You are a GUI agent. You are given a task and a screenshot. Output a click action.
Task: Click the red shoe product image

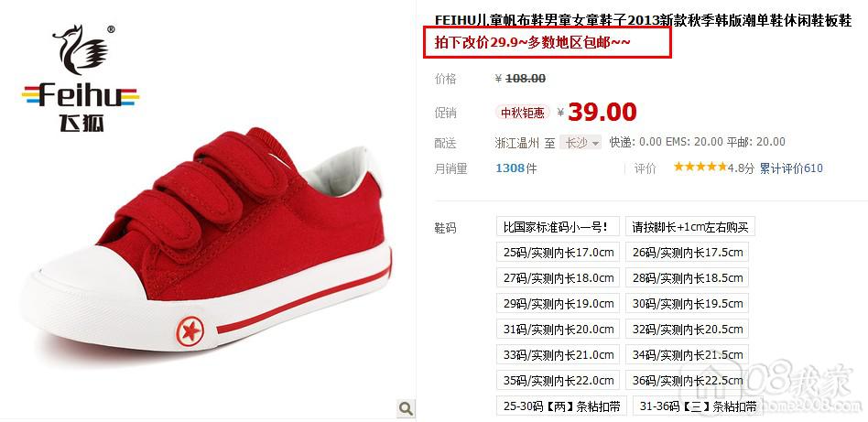click(x=208, y=243)
